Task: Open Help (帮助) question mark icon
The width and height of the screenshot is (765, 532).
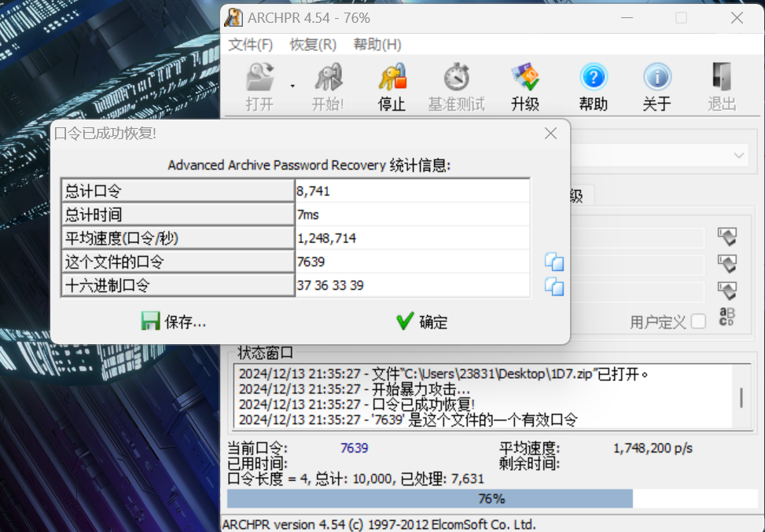Action: [594, 77]
